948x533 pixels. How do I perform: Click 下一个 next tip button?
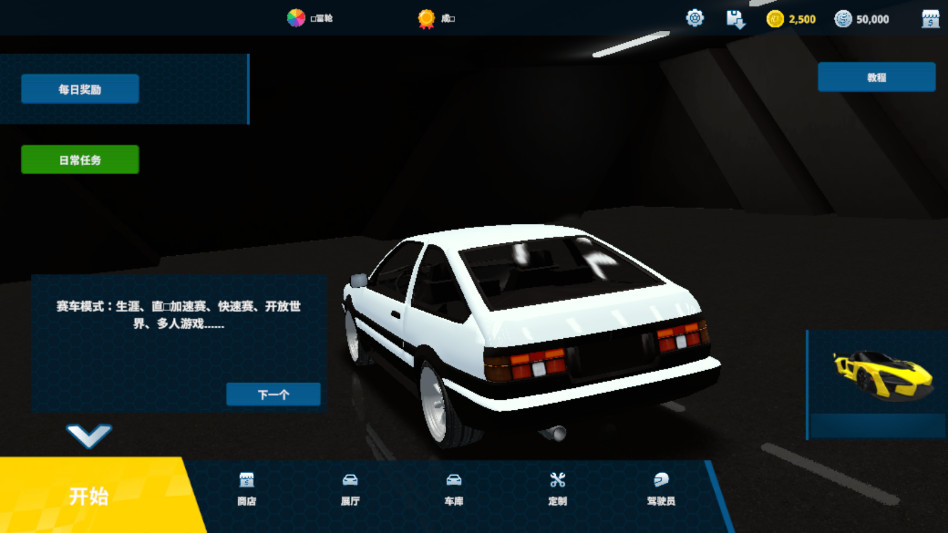[273, 394]
